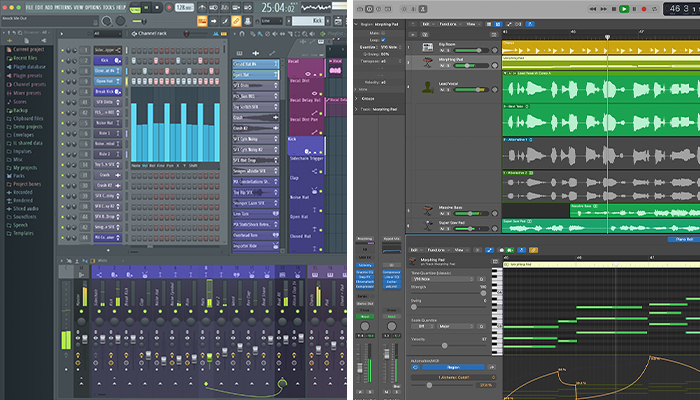
Task: Open the Scale Quantize Major dropdown
Action: pos(454,326)
